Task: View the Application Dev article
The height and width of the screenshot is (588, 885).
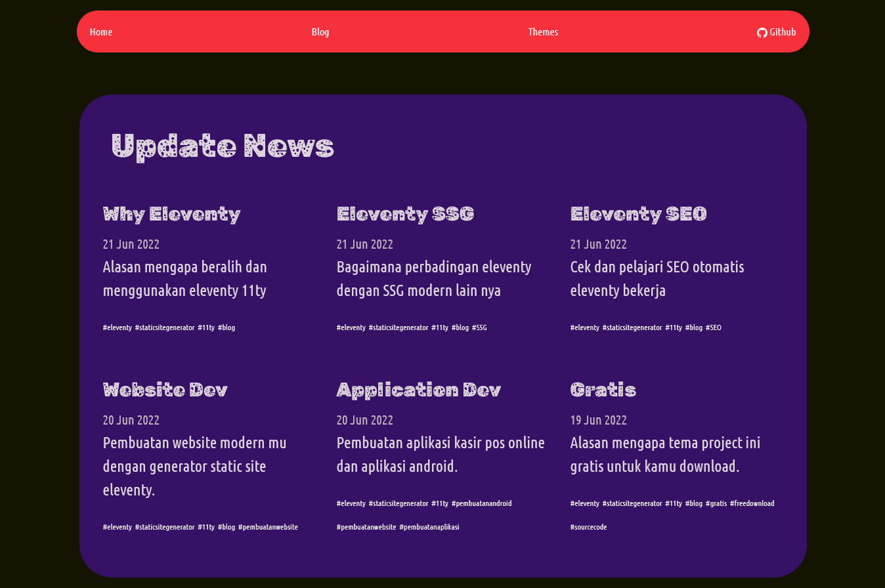Action: [x=419, y=390]
